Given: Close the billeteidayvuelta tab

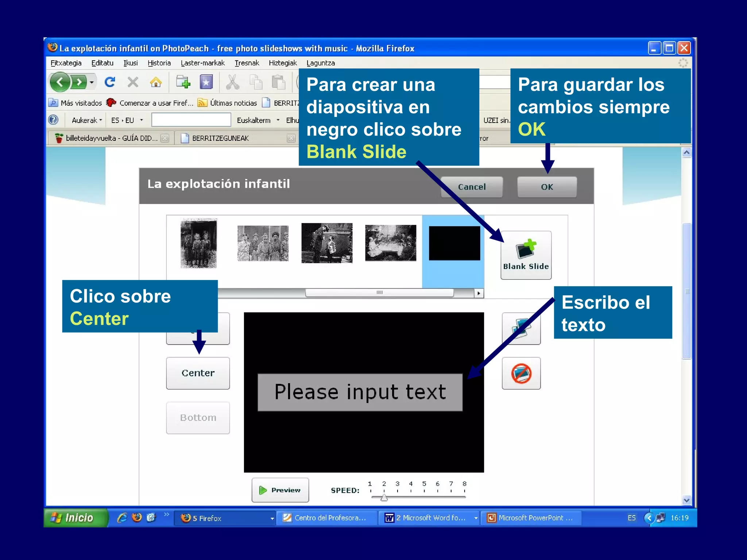Looking at the screenshot, I should coord(165,138).
